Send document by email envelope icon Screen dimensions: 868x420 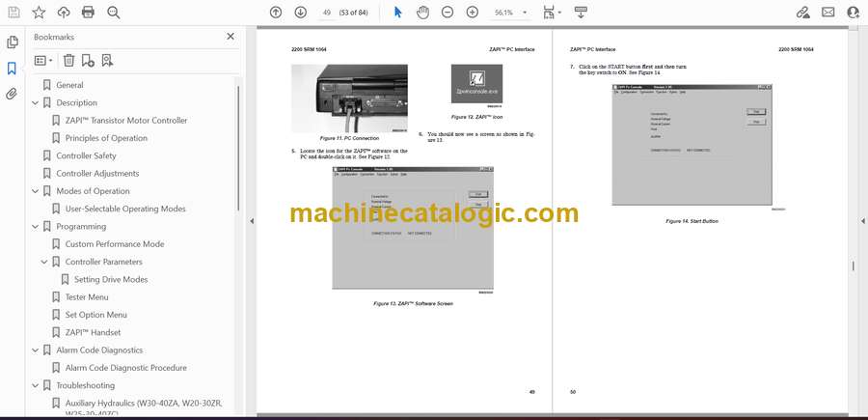point(828,13)
